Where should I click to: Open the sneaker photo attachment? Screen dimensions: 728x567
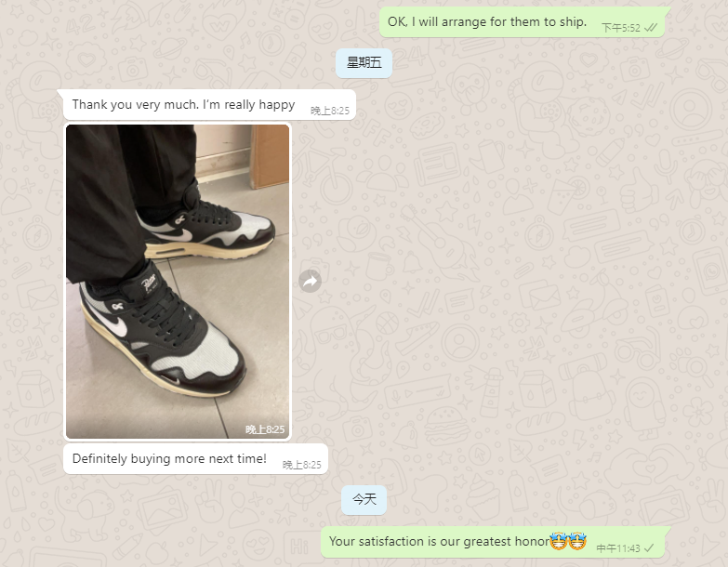(x=178, y=282)
